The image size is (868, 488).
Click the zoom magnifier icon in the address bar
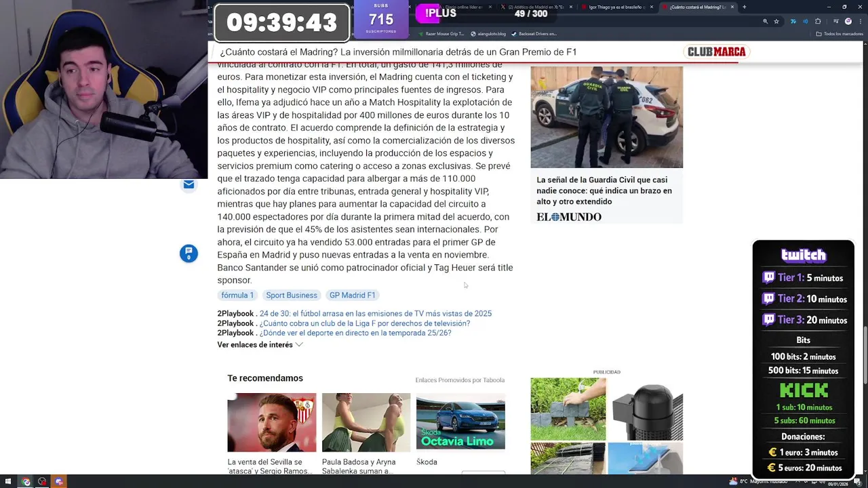point(766,21)
